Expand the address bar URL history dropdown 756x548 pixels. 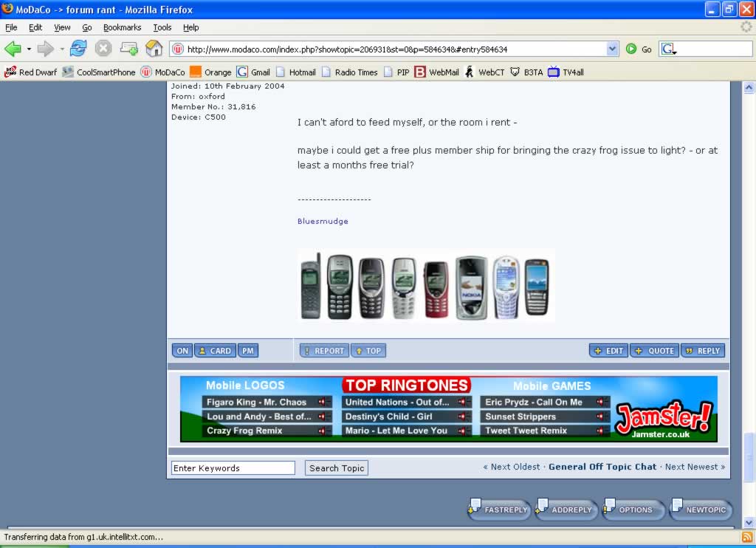[612, 49]
